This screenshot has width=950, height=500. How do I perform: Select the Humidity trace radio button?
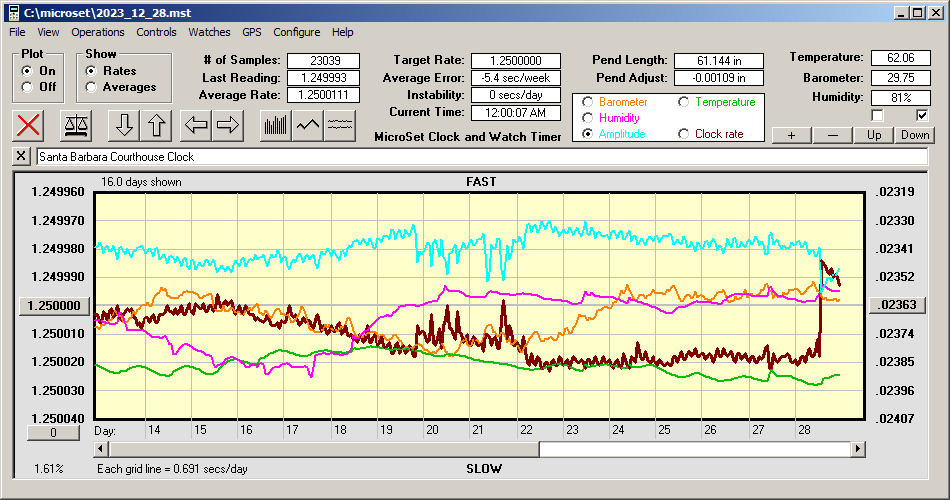(587, 118)
